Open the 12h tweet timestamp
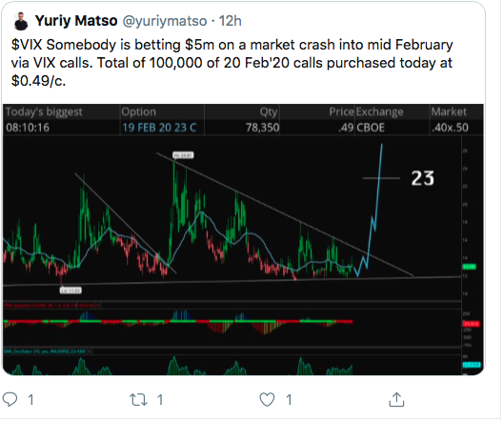504x421 pixels. click(x=231, y=21)
